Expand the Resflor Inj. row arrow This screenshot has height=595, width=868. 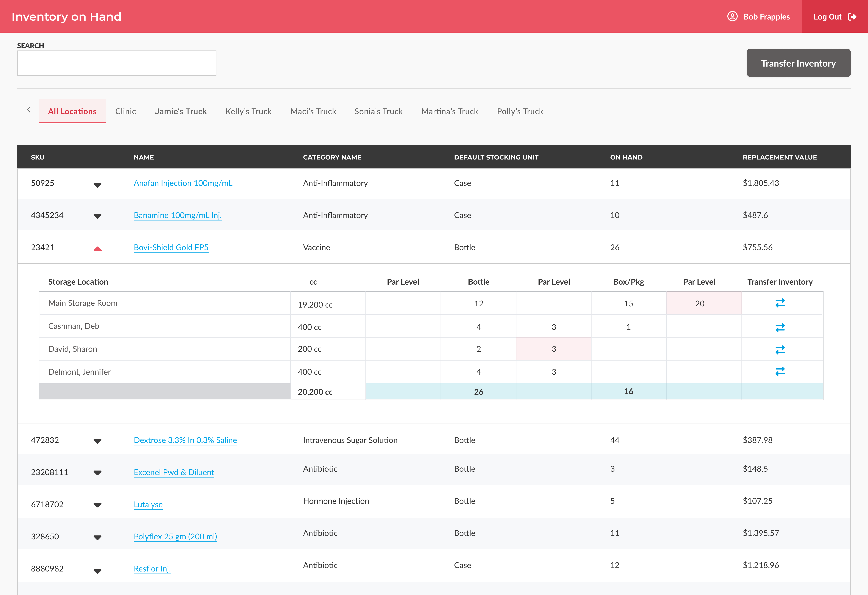point(97,571)
